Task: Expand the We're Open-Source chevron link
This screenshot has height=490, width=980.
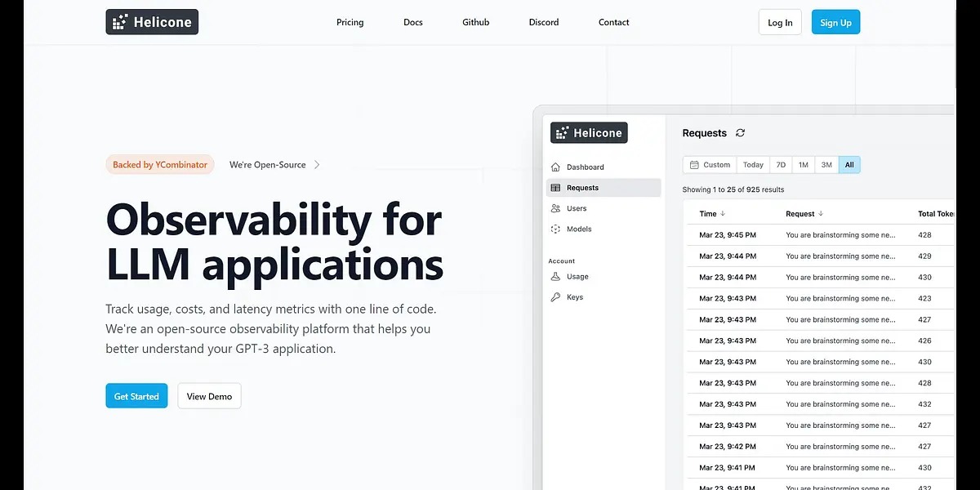Action: point(317,165)
